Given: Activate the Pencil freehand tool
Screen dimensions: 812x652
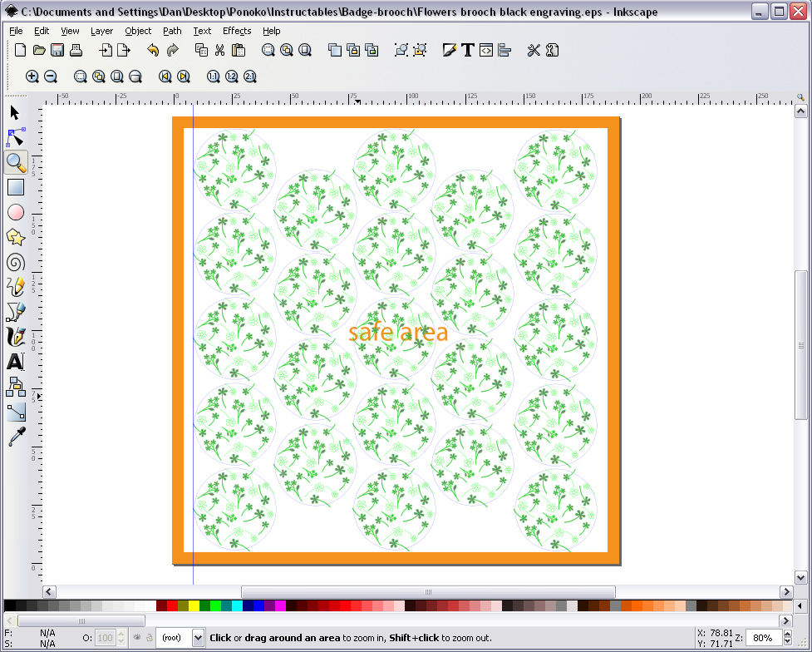Looking at the screenshot, I should tap(16, 287).
